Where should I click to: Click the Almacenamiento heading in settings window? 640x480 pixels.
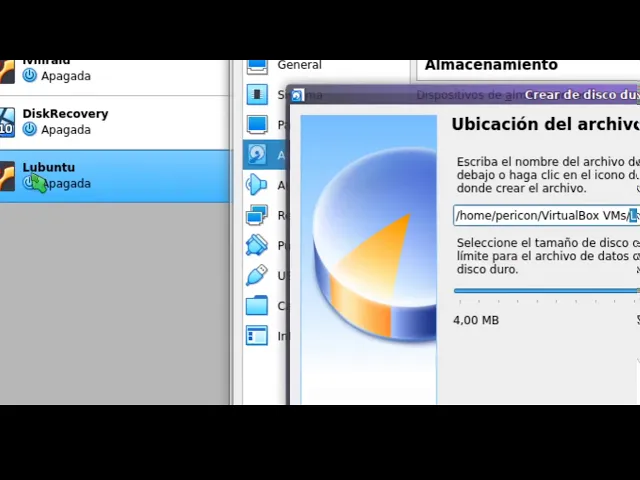pos(491,65)
